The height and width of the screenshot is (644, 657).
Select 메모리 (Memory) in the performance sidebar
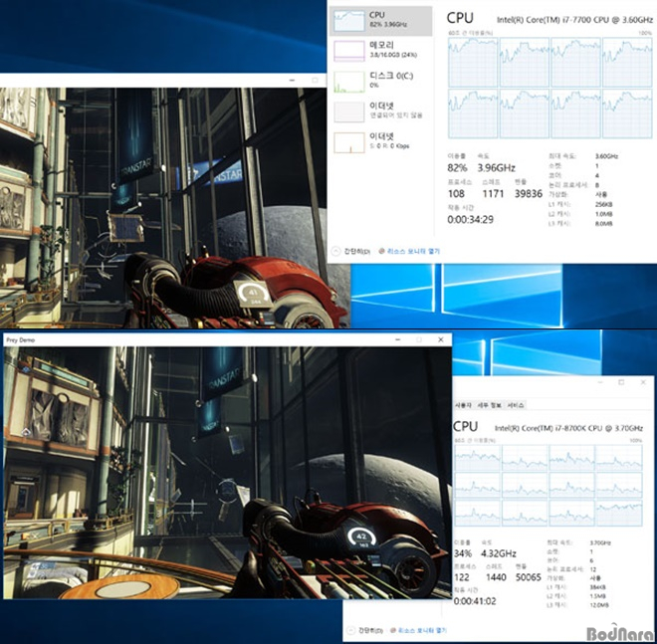click(x=381, y=51)
